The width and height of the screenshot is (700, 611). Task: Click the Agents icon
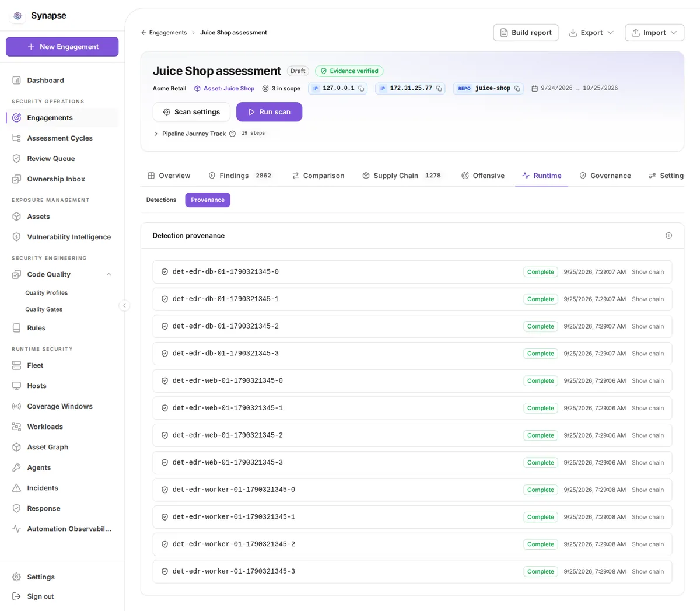(x=16, y=467)
